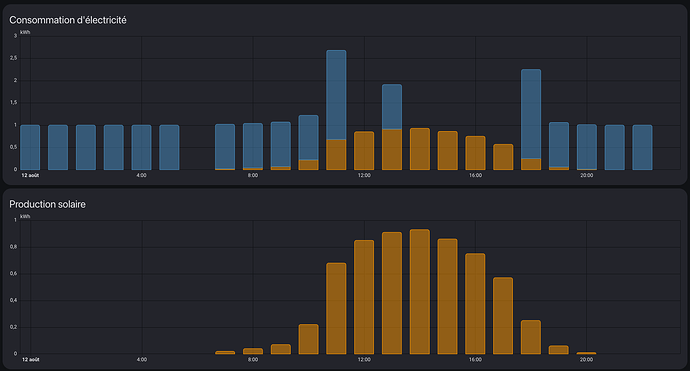Select the 12:00 solar production bar
Viewport: 690px width, 371px height.
[x=364, y=297]
